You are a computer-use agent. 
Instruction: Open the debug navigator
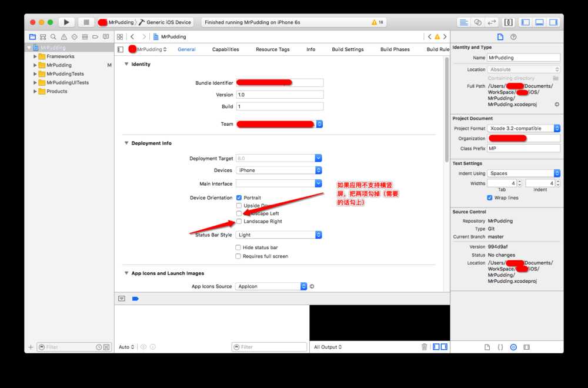coord(85,36)
